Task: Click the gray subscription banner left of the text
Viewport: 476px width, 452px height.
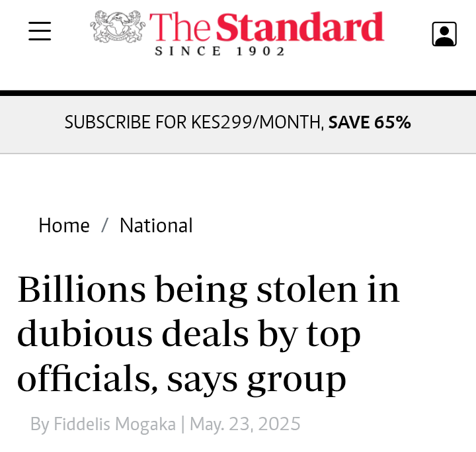Action: (x=32, y=124)
